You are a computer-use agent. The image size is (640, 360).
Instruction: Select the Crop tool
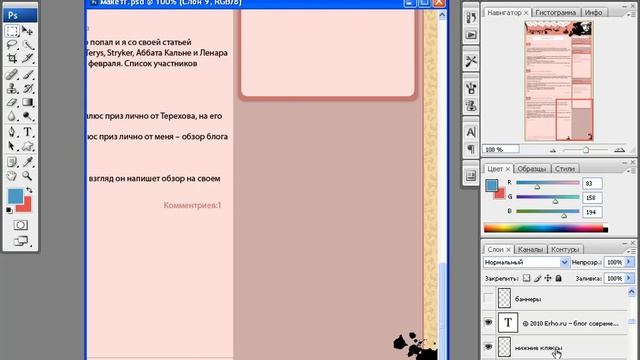(12, 58)
